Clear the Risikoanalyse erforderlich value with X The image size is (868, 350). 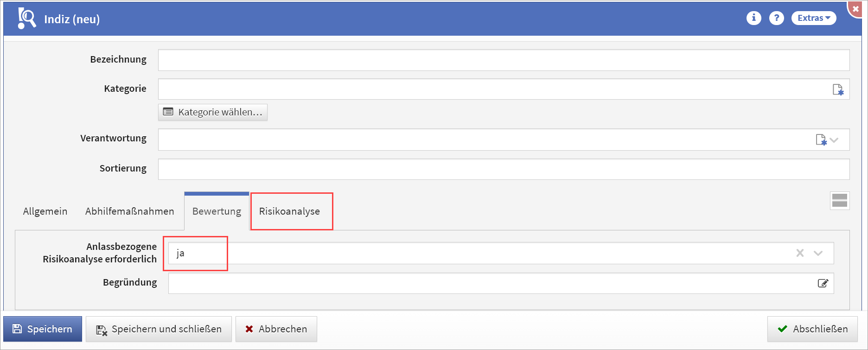[800, 253]
